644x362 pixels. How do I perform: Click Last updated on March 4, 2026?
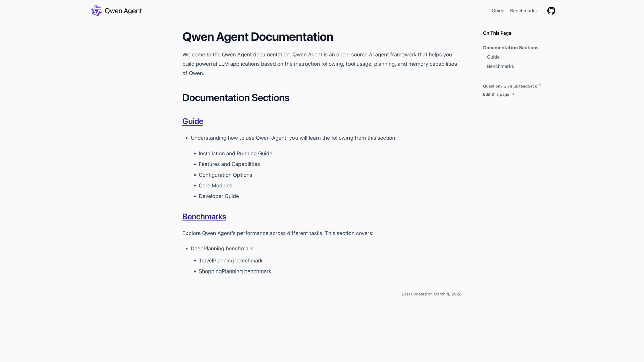[431, 294]
